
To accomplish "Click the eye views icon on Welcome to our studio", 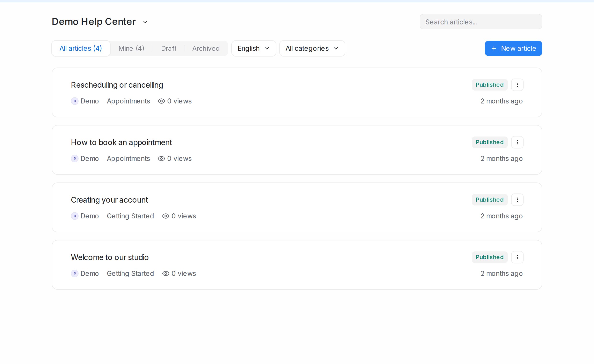I will [x=166, y=274].
